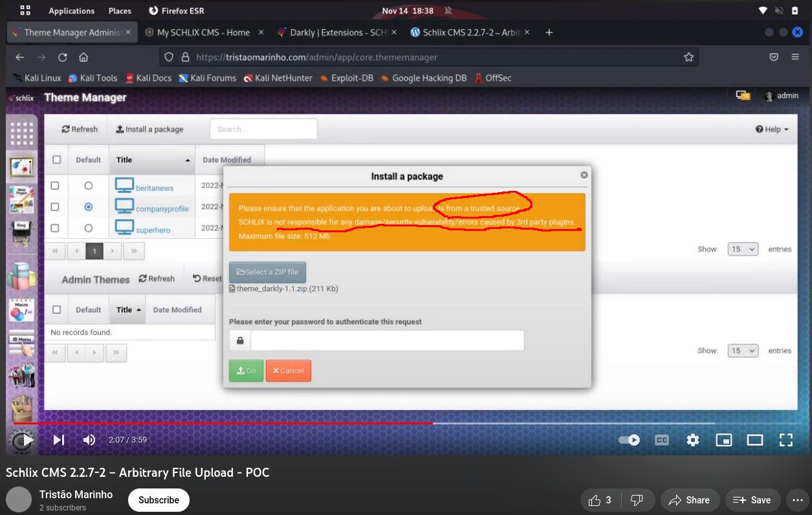The image size is (812, 515).
Task: Check the superhero row checkbox
Action: click(x=55, y=228)
